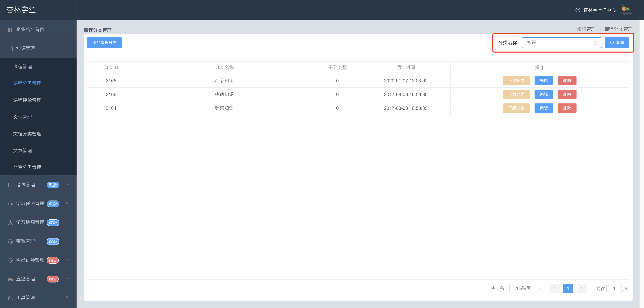Expand the 工具管理 menu chevron
644x308 pixels.
(68, 297)
